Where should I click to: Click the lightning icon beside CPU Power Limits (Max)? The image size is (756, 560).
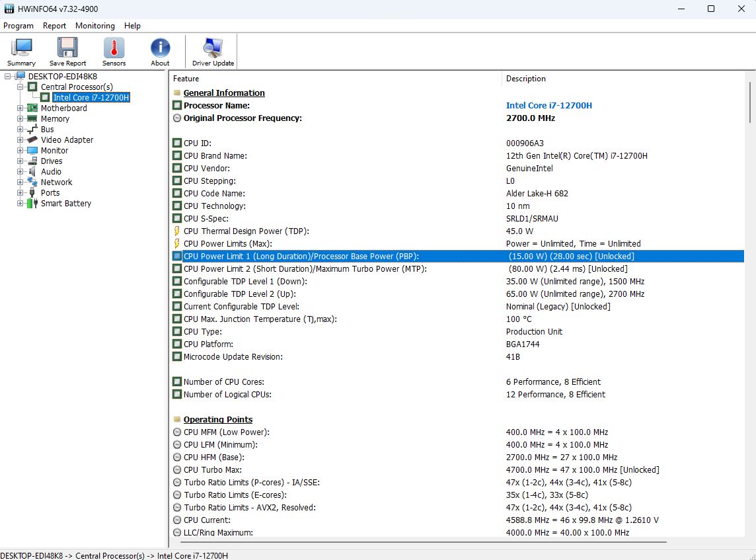177,243
